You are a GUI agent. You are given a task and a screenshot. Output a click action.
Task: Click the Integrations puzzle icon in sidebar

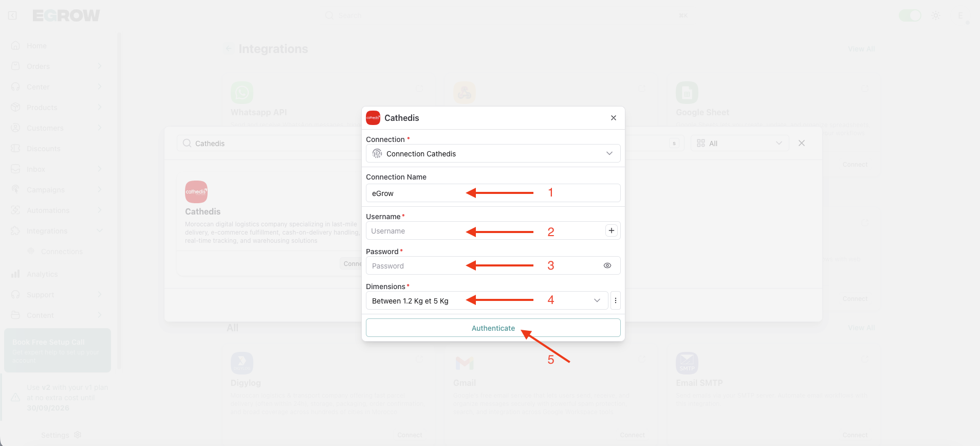tap(15, 231)
